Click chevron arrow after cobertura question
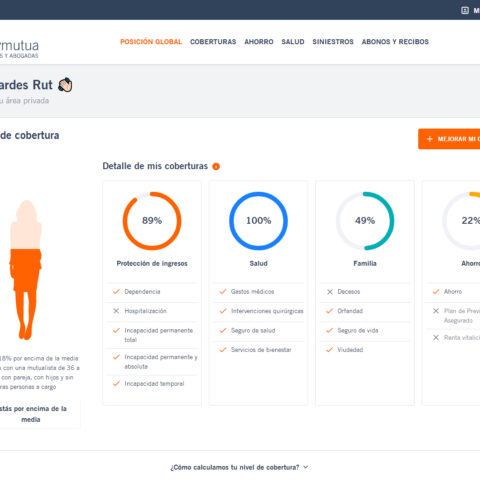This screenshot has height=480, width=480. [x=306, y=467]
